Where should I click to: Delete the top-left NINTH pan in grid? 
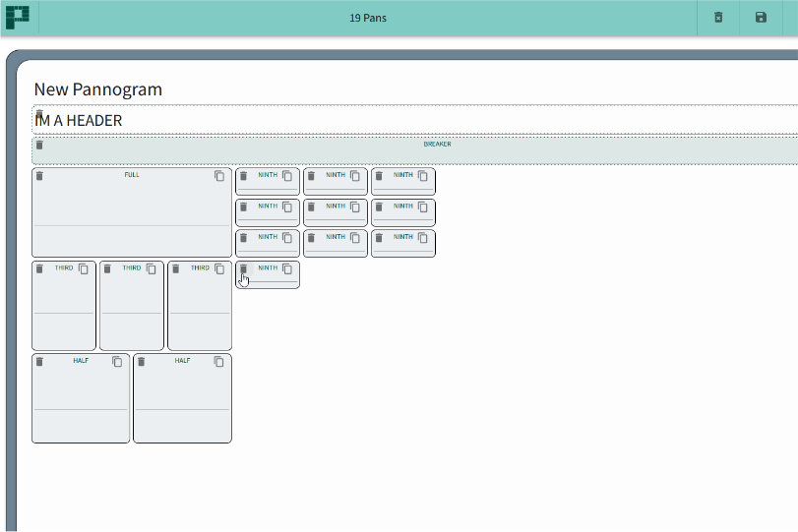[x=243, y=176]
